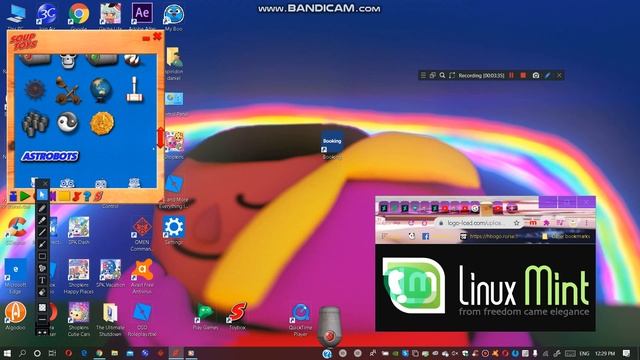Select the skull toy in Soup Toys
This screenshot has width=640, height=360.
(x=68, y=61)
